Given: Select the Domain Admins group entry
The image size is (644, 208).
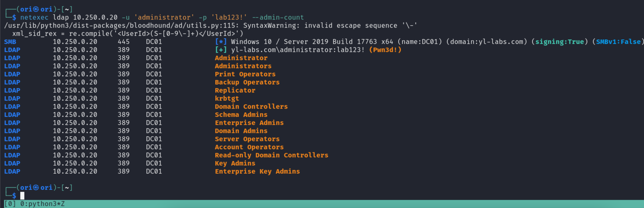Looking at the screenshot, I should 241,131.
